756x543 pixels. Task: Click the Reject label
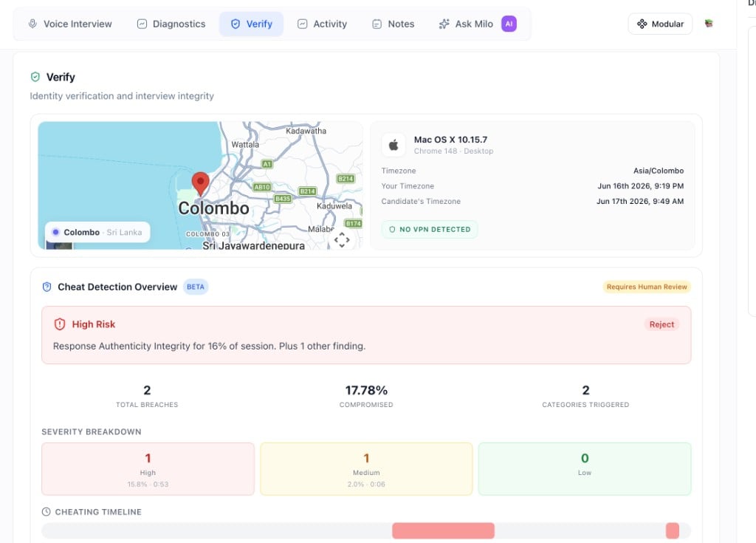click(x=661, y=324)
